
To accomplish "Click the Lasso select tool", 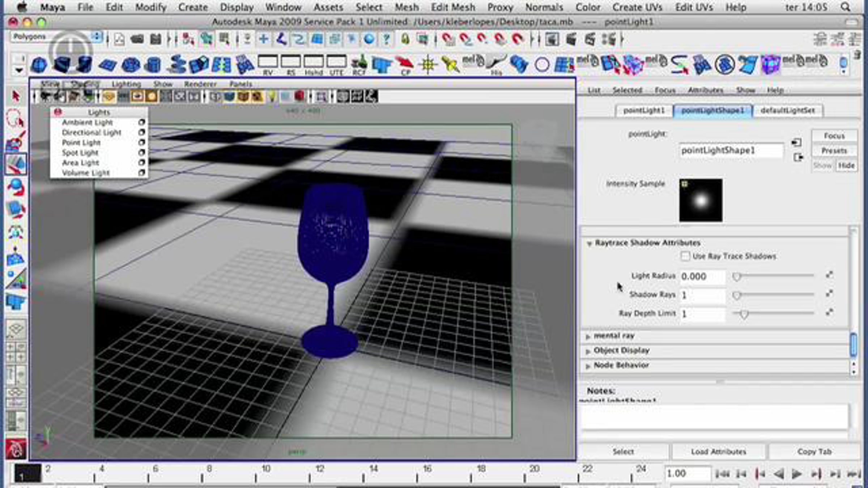I will tap(16, 118).
